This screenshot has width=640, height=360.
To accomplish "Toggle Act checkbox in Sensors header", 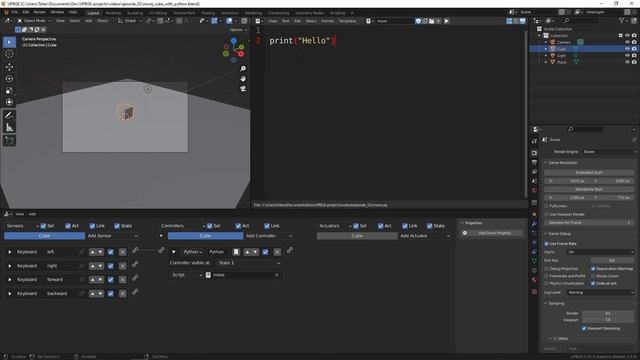I will point(68,226).
